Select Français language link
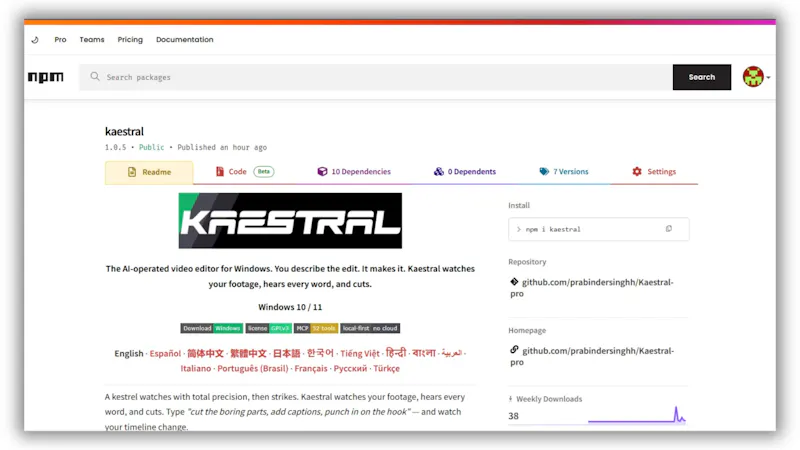800x450 pixels. 311,368
